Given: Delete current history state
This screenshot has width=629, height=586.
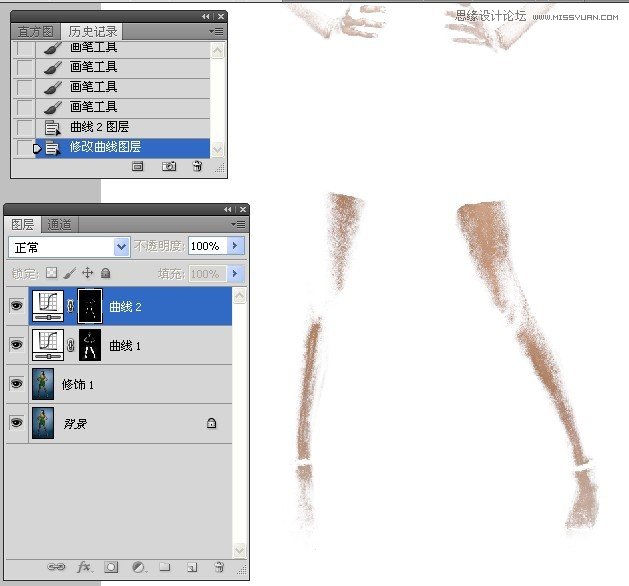Looking at the screenshot, I should coord(197,166).
